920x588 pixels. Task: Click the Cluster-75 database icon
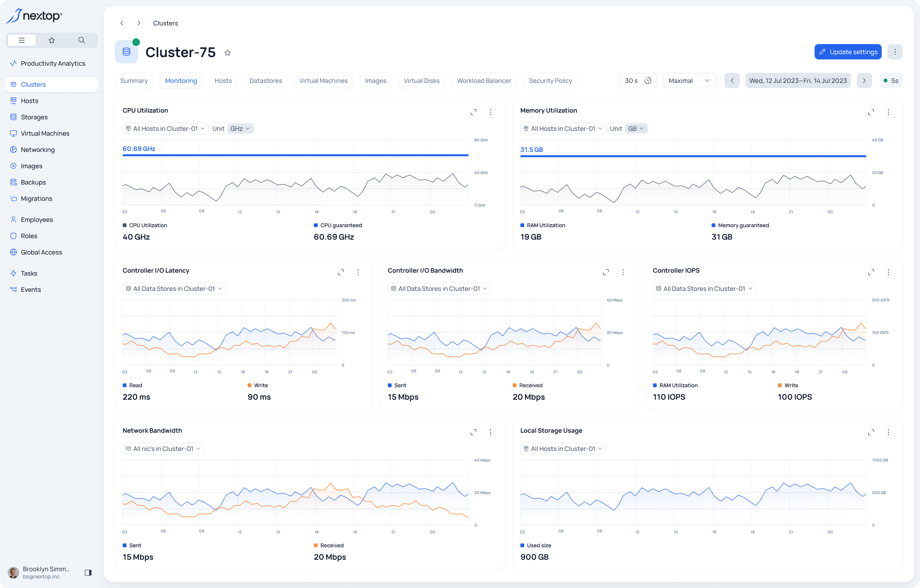[126, 52]
